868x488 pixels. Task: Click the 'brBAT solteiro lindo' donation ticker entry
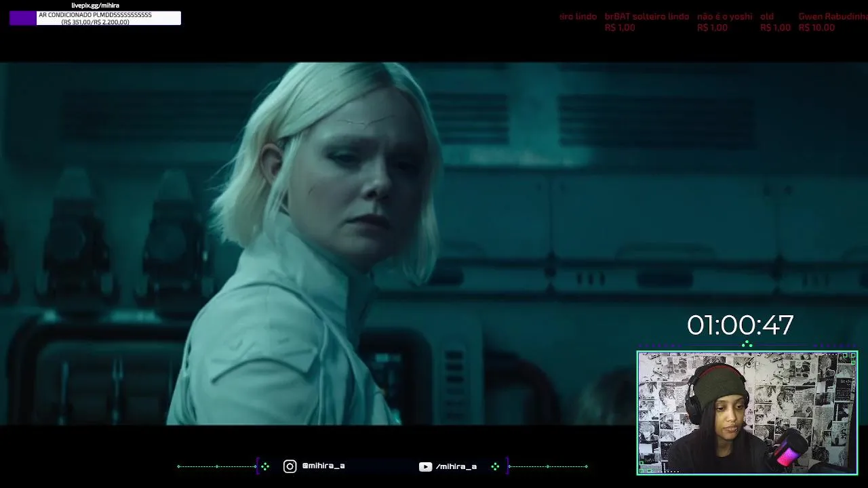click(647, 22)
